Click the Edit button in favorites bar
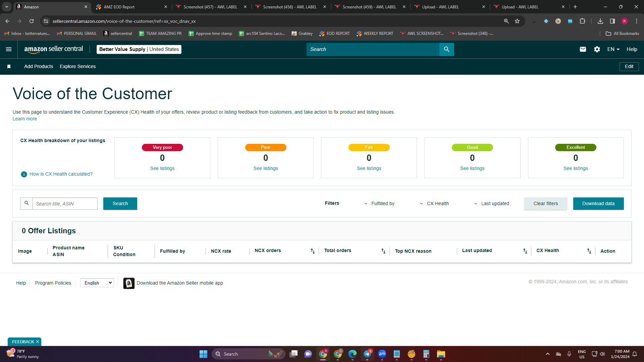This screenshot has width=644, height=362. [x=629, y=66]
